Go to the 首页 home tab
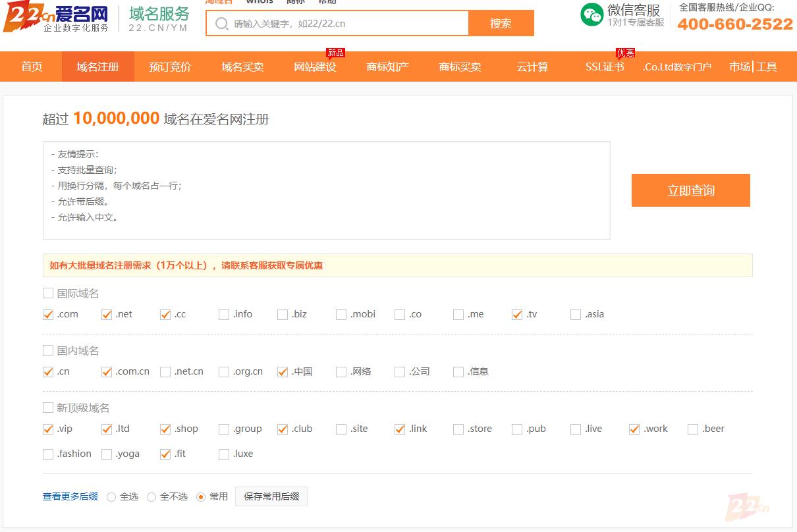This screenshot has height=532, width=797. pos(32,66)
